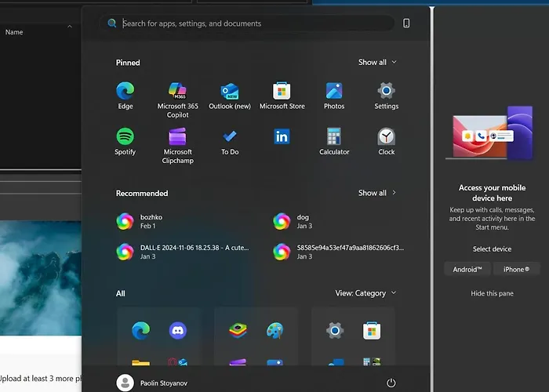Open the recommended dog file
This screenshot has height=392, width=549.
pyautogui.click(x=303, y=221)
